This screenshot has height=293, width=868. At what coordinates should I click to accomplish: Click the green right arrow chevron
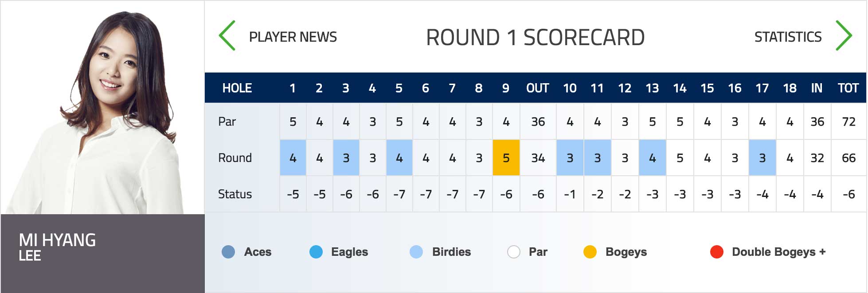[844, 35]
